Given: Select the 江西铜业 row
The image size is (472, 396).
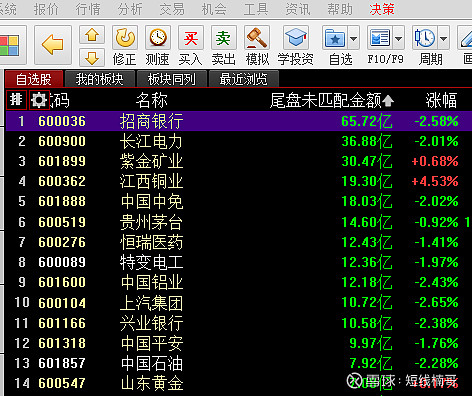Looking at the screenshot, I should point(239,181).
